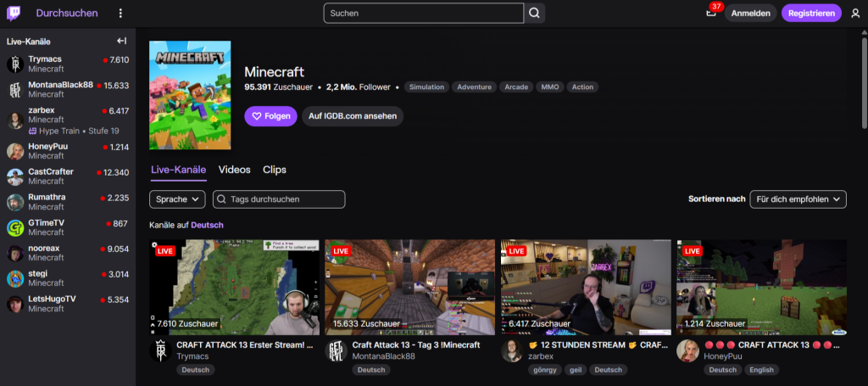
Task: Switch to the Clips tab
Action: point(275,170)
